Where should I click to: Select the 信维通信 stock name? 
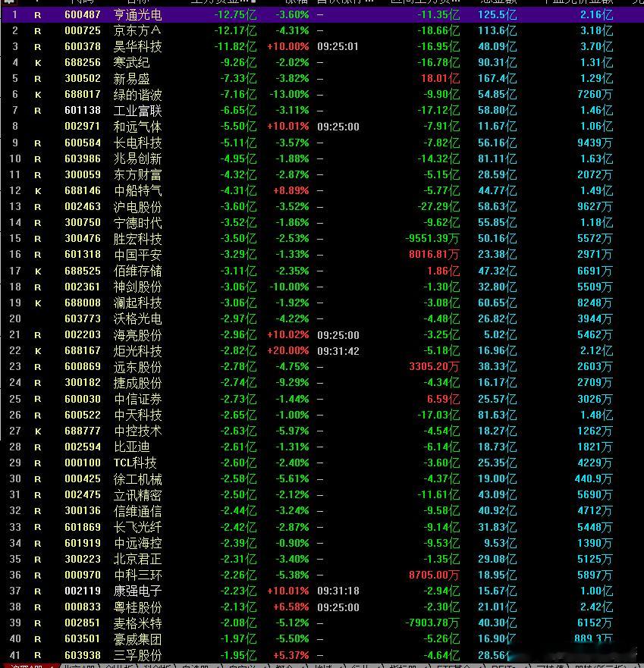(x=137, y=511)
